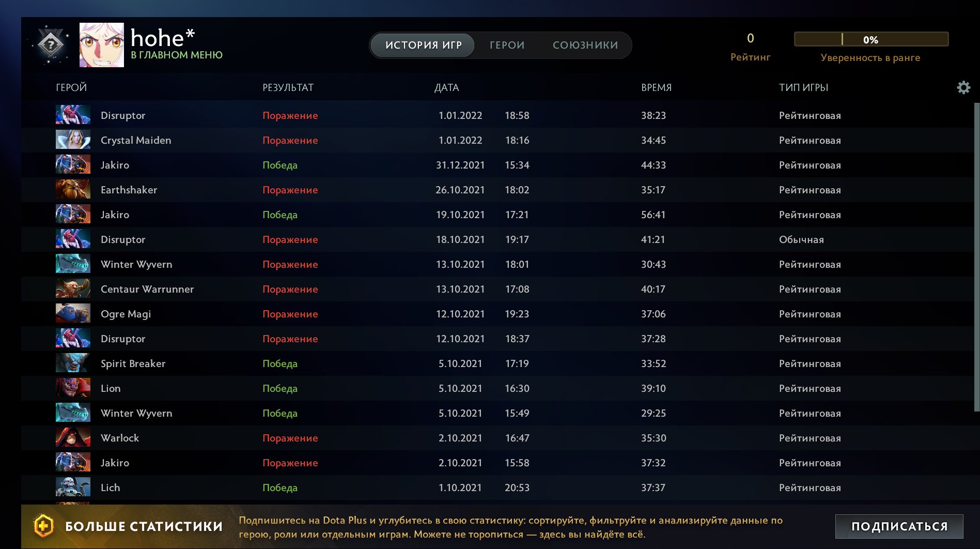Viewport: 980px width, 549px height.
Task: Switch to the Герои tab
Action: 506,45
